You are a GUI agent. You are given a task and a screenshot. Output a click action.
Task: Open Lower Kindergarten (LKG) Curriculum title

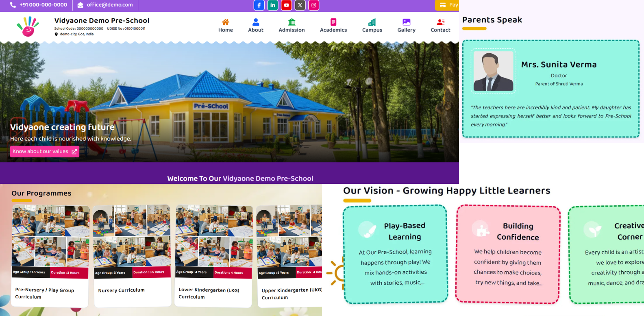[x=209, y=293]
